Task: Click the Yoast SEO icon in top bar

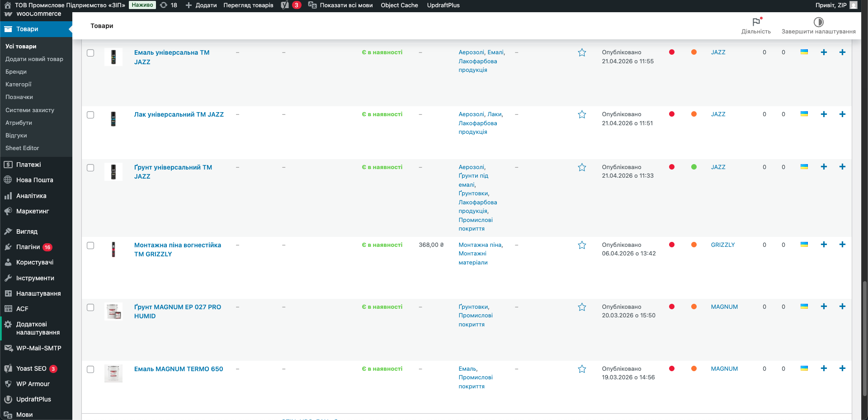Action: tap(285, 5)
